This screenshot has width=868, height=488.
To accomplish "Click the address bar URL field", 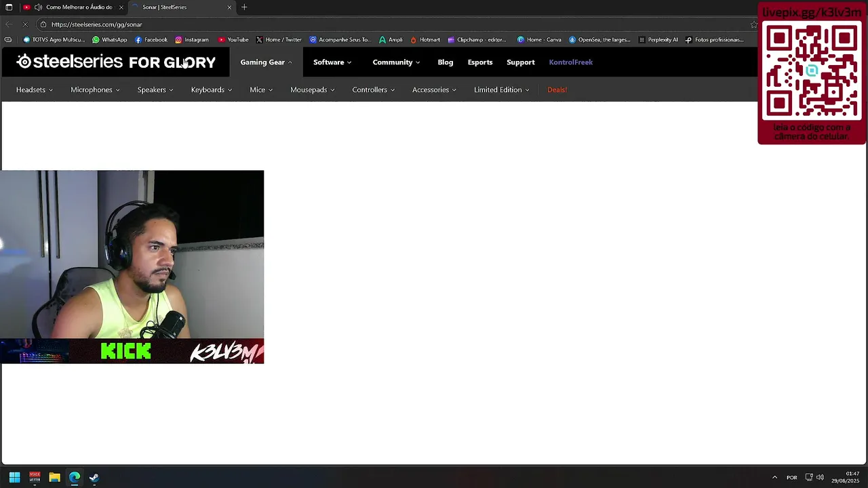I will pos(393,24).
